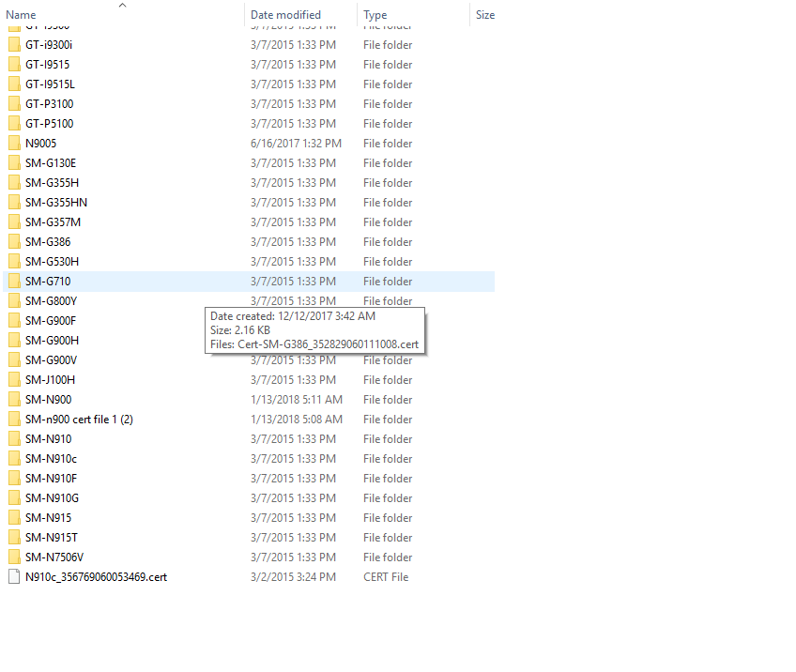Sort by Size column header

[484, 15]
